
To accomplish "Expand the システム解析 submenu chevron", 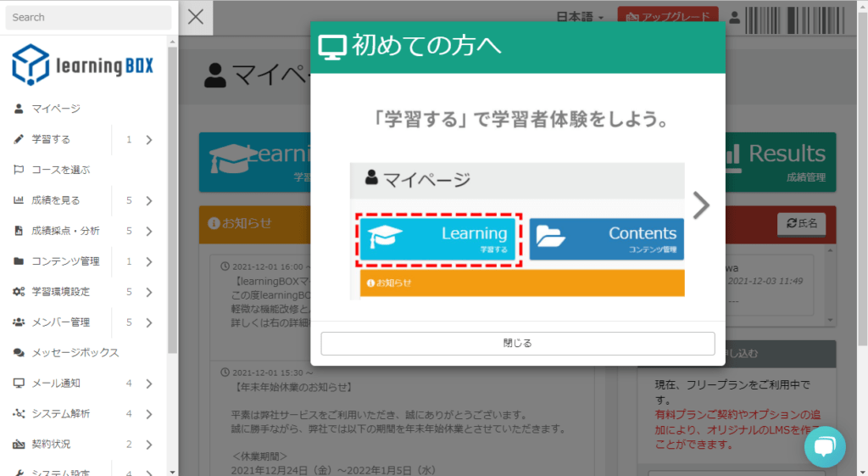I will (x=149, y=414).
